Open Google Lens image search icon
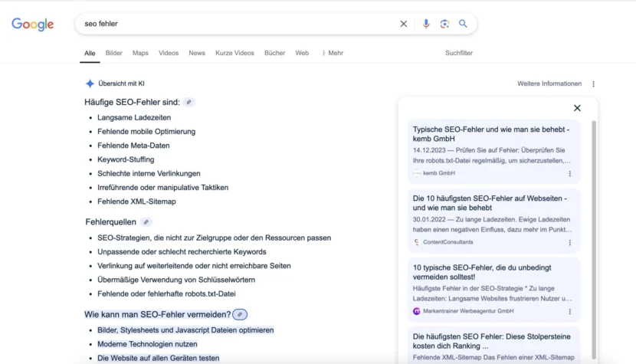 click(x=444, y=24)
